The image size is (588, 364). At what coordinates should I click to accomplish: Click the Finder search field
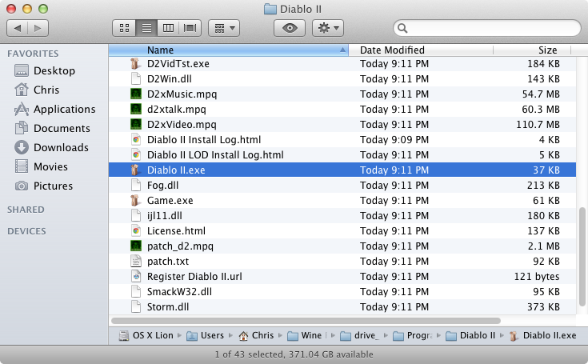pyautogui.click(x=486, y=28)
